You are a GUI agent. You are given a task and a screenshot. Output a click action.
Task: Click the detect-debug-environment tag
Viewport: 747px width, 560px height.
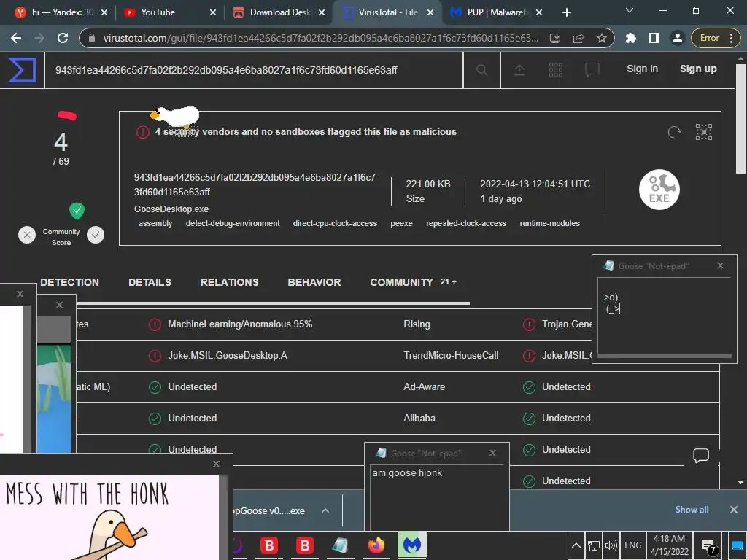(x=233, y=223)
